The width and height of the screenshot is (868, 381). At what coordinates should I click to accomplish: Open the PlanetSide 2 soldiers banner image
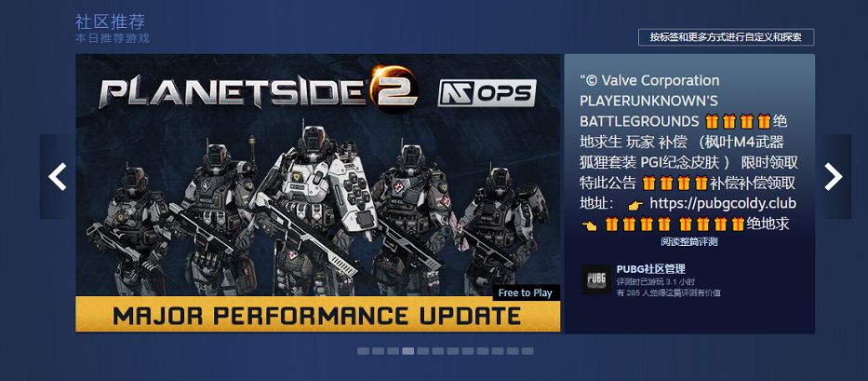tap(318, 193)
